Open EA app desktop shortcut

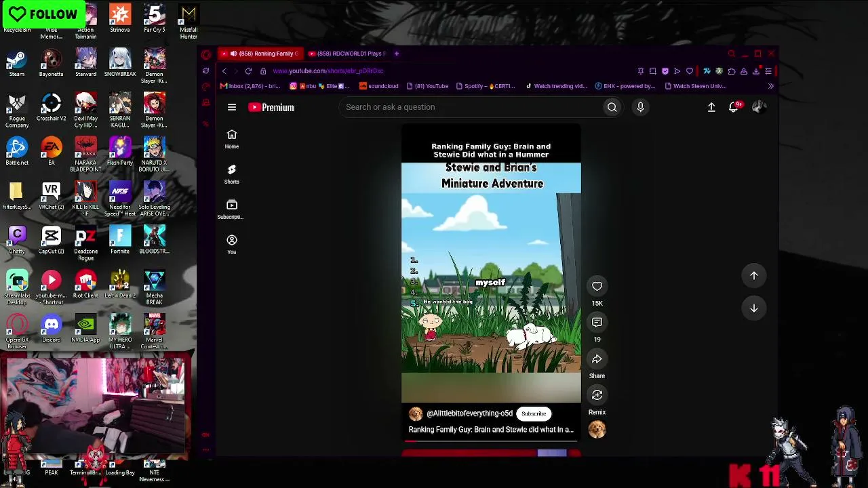coord(52,152)
